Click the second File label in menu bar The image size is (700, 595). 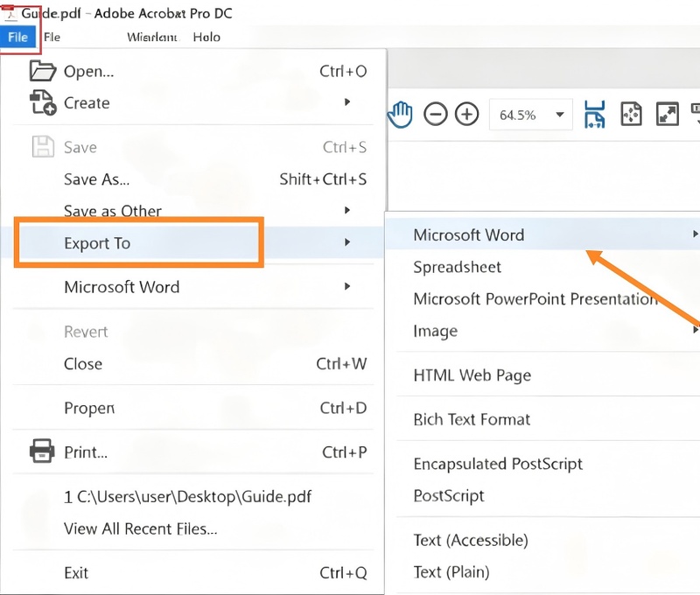[x=52, y=37]
